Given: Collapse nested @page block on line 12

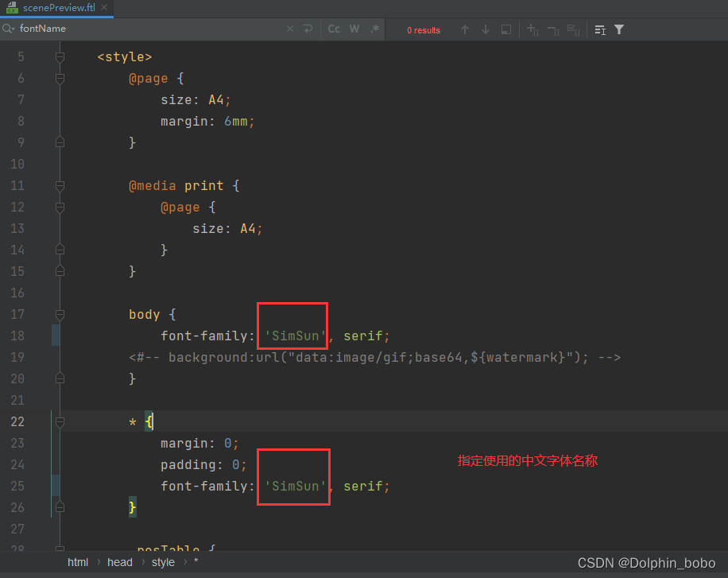Looking at the screenshot, I should pyautogui.click(x=60, y=208).
